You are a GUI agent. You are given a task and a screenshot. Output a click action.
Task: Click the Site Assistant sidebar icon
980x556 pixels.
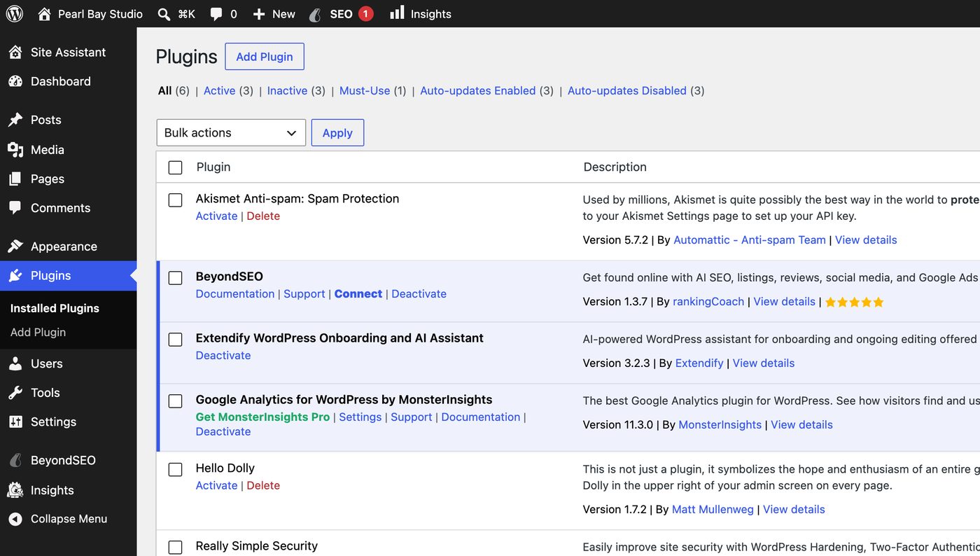[15, 52]
